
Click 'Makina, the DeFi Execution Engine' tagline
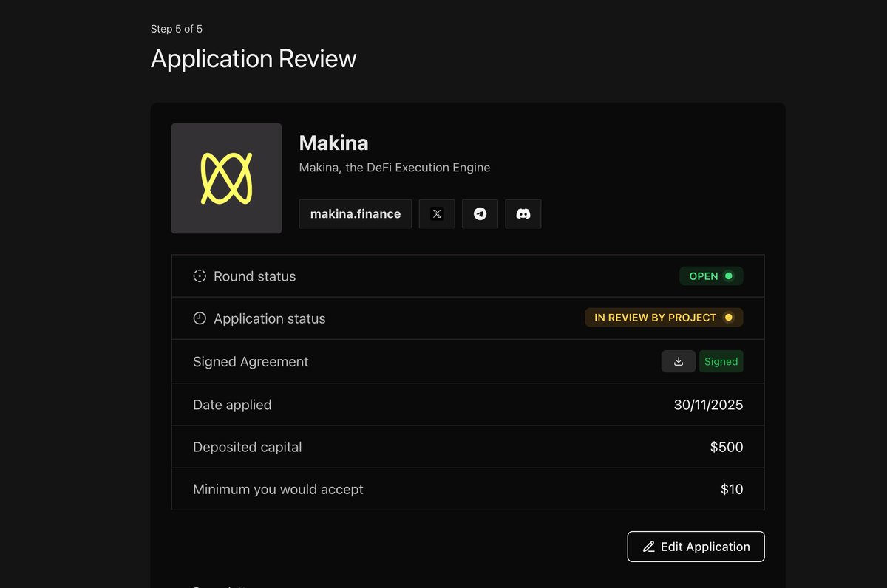(395, 168)
